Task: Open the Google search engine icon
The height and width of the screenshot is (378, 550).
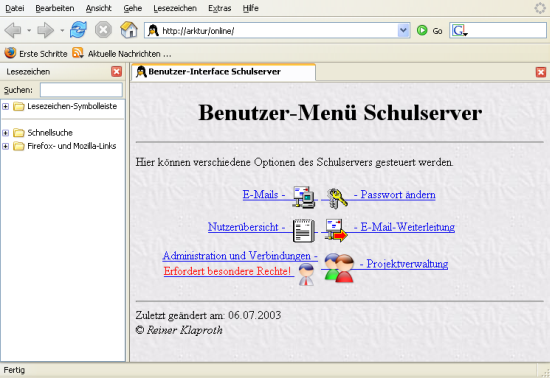Action: pyautogui.click(x=460, y=31)
